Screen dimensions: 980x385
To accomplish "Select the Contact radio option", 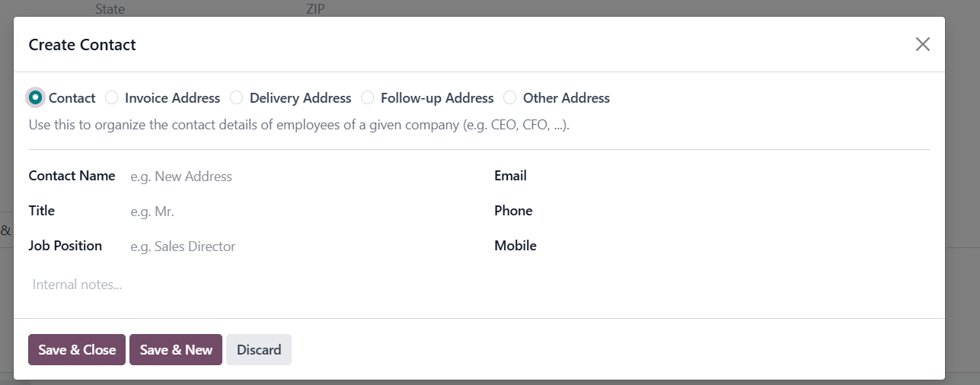I will point(35,97).
